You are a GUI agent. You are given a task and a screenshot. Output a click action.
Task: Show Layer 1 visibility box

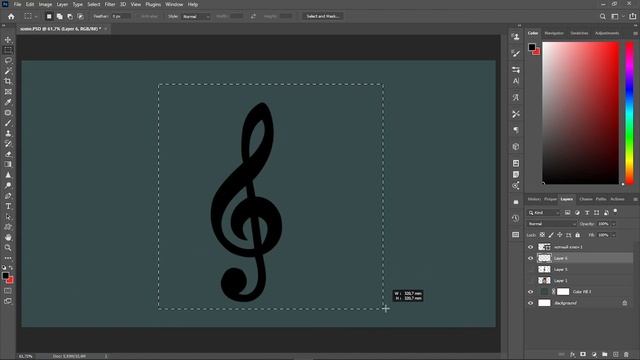click(531, 281)
